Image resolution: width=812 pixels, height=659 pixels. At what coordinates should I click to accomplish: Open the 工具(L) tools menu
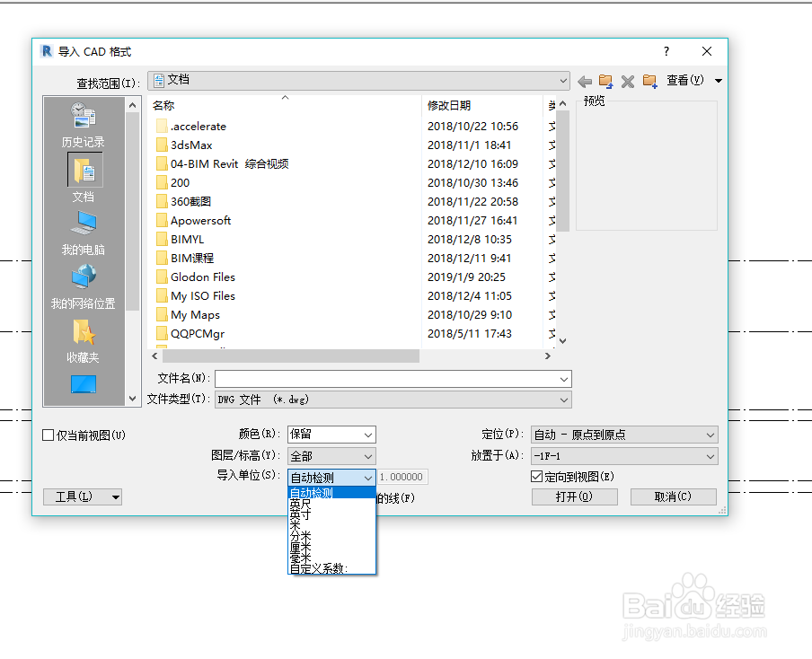pyautogui.click(x=82, y=496)
